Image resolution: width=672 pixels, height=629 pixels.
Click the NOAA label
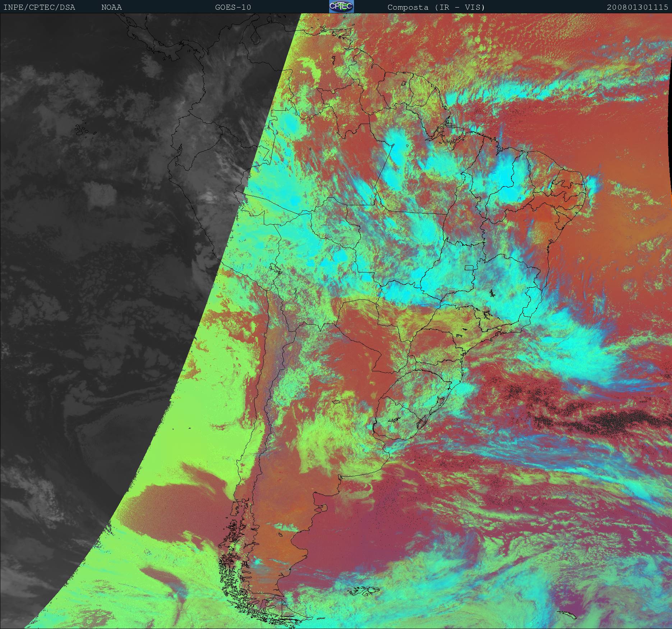click(111, 7)
